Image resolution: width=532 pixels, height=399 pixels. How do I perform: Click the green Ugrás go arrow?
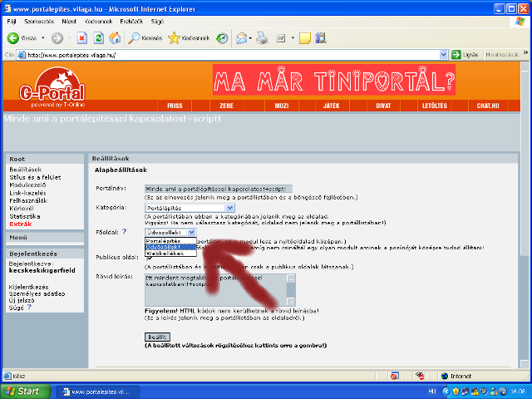tap(456, 55)
